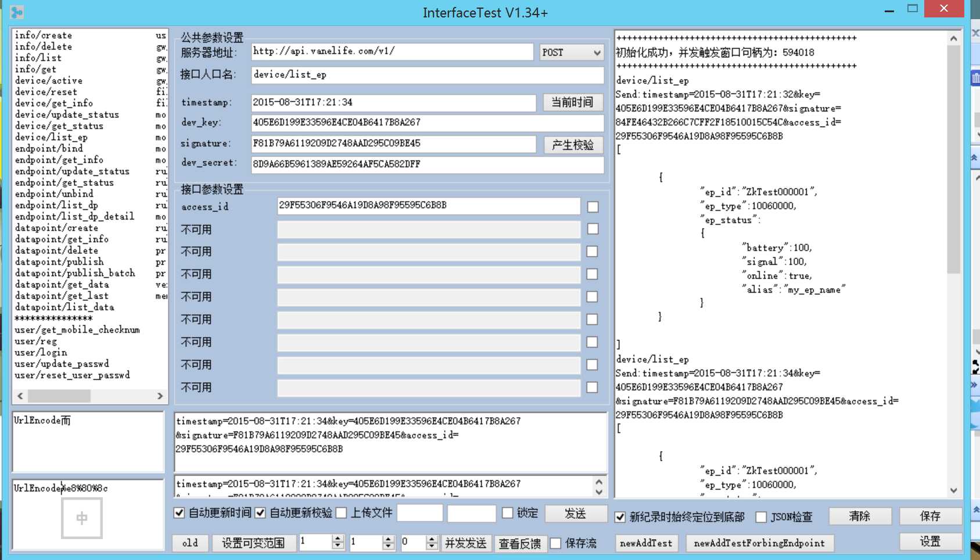Screen dimensions: 980x560
Task: Select device/active in interface list
Action: click(49, 81)
